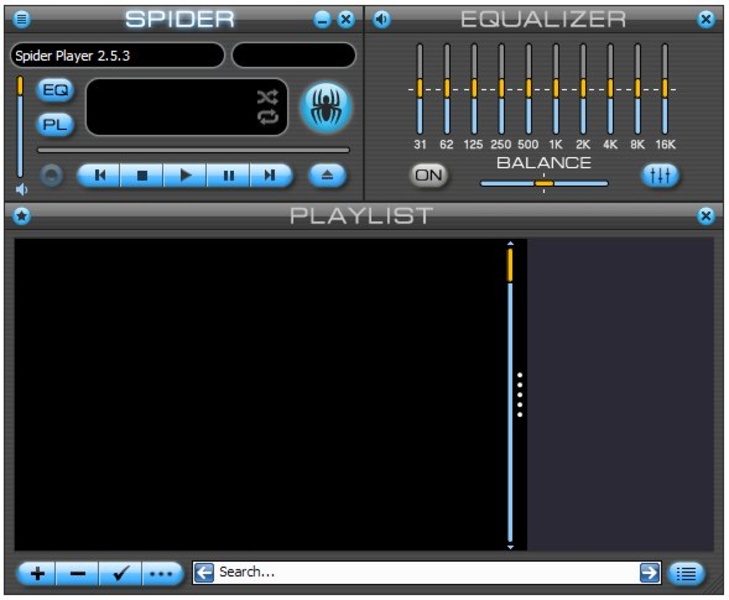Click the Search input field
The image size is (729, 600).
tap(426, 573)
